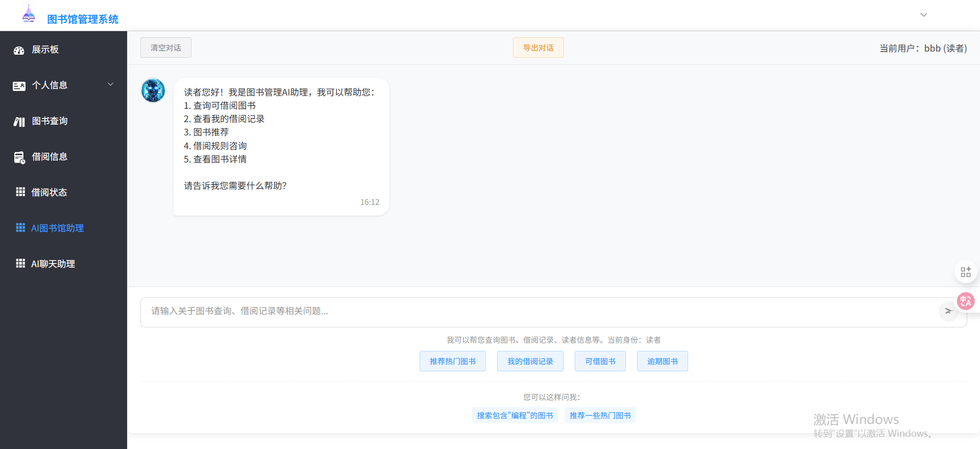The height and width of the screenshot is (449, 980).
Task: Click the 图书查询 books icon
Action: click(19, 122)
